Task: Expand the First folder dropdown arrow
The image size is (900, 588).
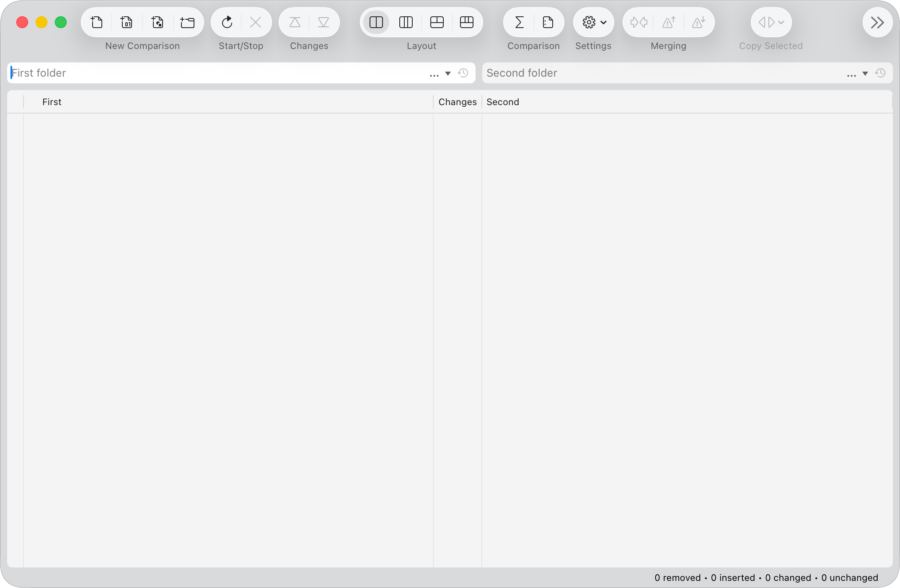Action: coord(448,74)
